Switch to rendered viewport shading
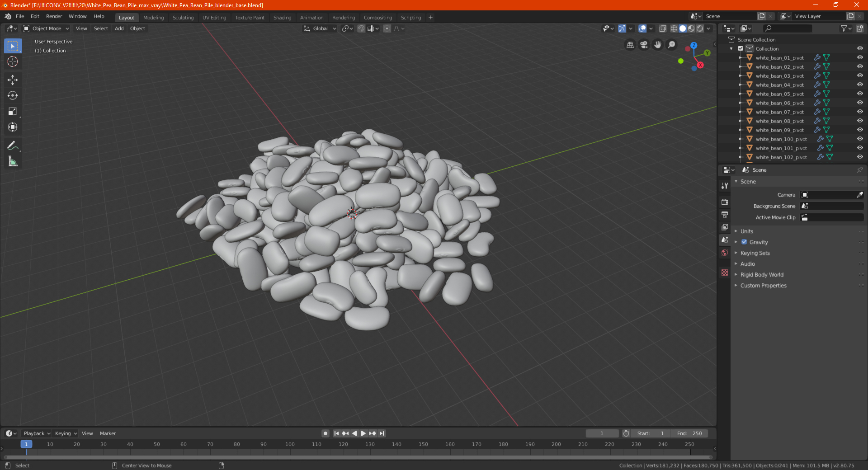This screenshot has width=868, height=470. tap(700, 28)
